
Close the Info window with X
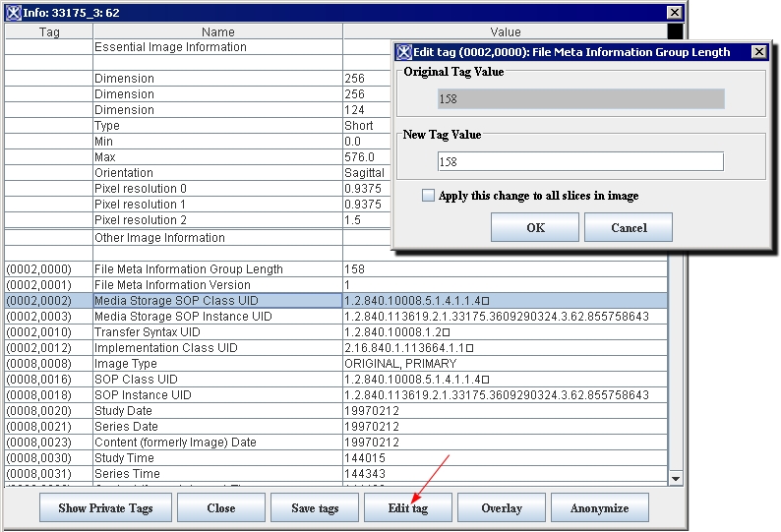pos(674,13)
